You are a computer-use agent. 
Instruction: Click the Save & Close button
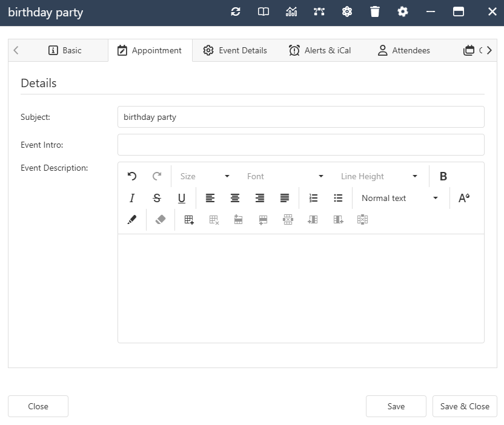pos(465,406)
